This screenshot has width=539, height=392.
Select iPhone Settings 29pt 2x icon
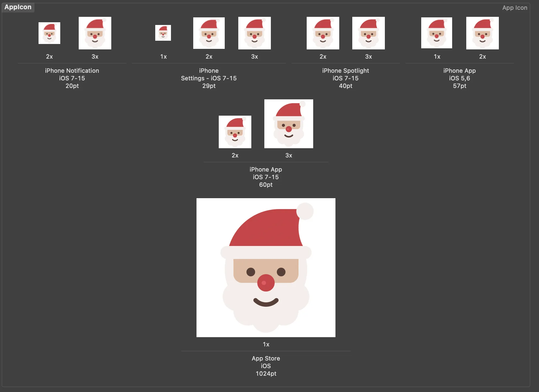coord(209,33)
